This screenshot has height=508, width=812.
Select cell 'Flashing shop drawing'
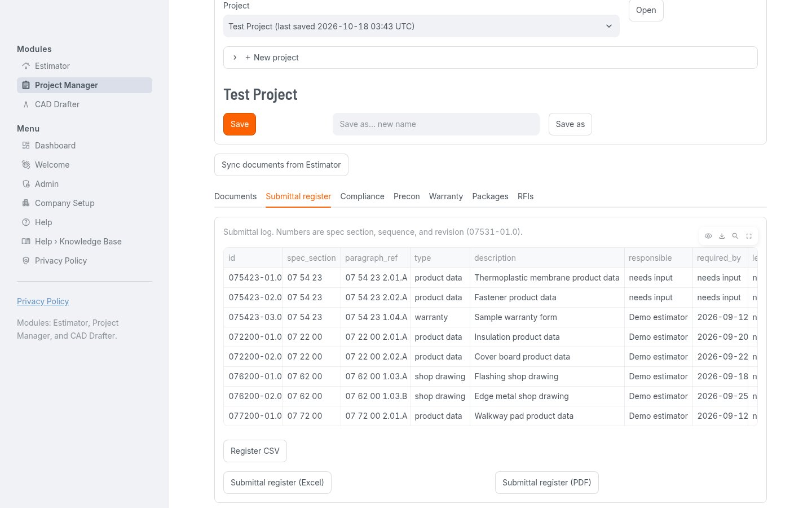[547, 376]
